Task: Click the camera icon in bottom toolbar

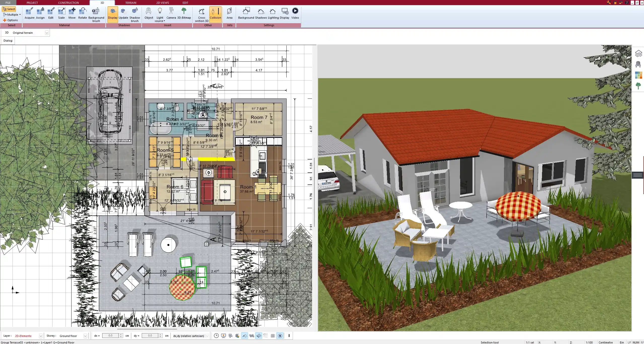Action: tap(230, 336)
